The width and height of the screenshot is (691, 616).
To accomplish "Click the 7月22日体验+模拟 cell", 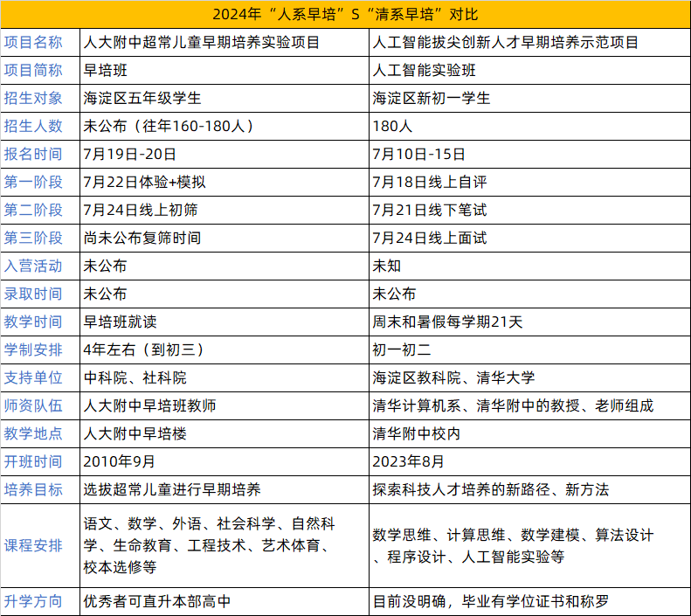I will click(144, 182).
